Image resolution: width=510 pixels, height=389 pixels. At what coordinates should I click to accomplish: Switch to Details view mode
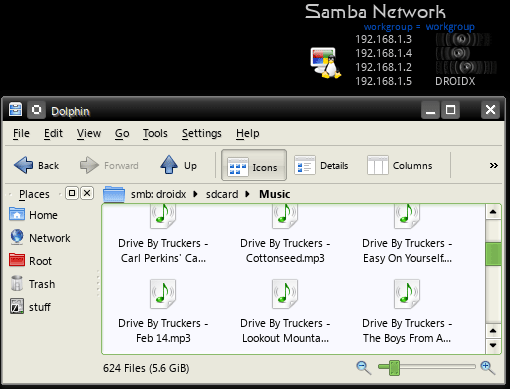321,165
